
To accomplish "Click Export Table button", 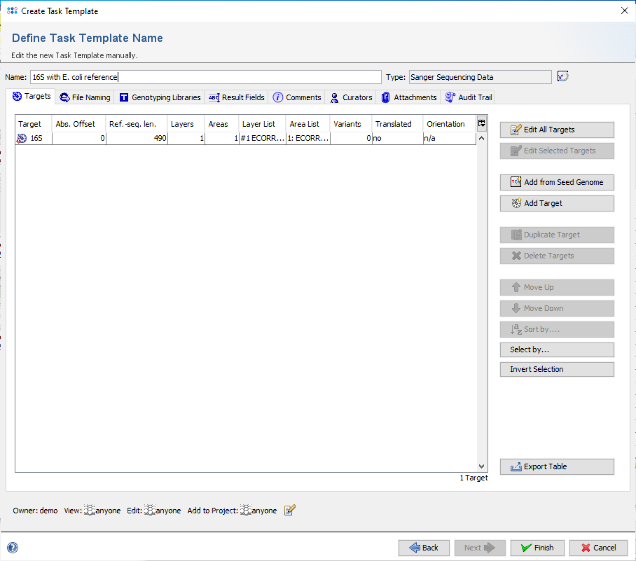I will pos(557,466).
